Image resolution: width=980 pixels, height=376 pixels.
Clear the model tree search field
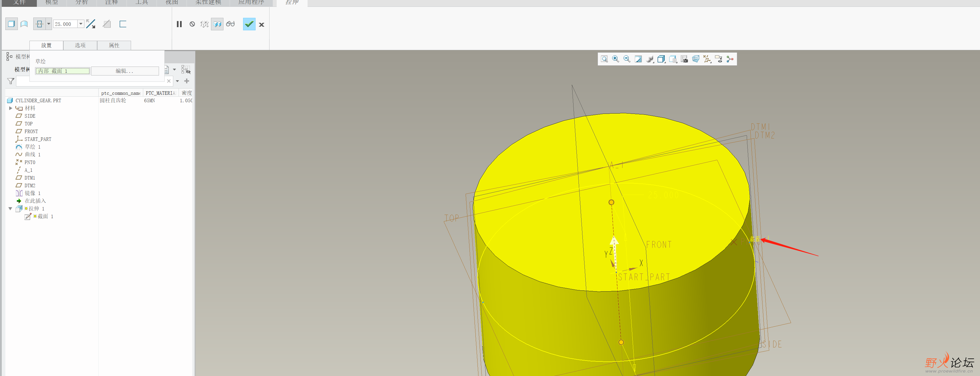point(169,81)
